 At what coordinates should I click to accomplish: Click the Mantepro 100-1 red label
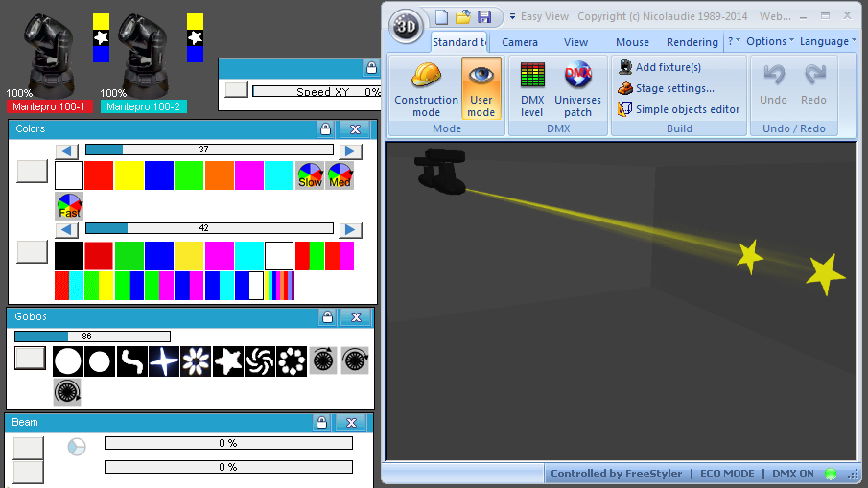click(49, 106)
